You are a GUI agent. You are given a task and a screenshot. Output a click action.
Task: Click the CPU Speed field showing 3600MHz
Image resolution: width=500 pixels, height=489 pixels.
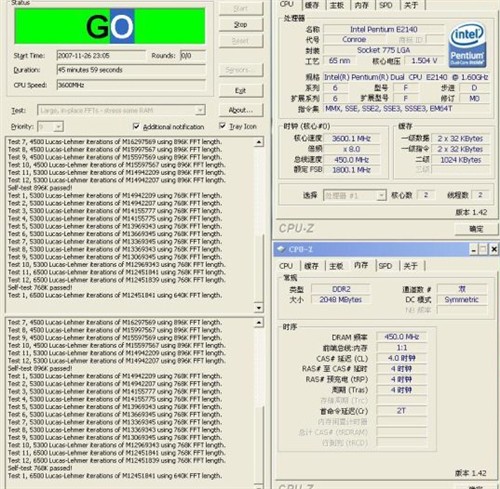[131, 85]
